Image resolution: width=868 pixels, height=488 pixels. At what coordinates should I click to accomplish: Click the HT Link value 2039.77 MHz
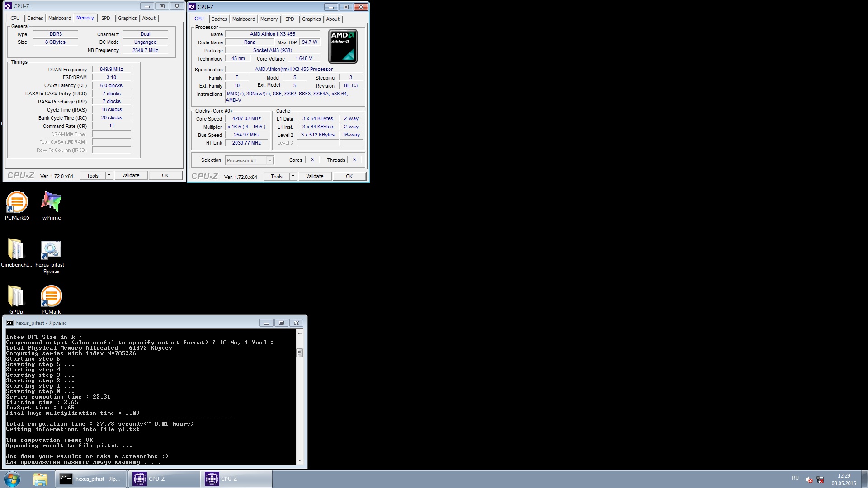pos(246,143)
